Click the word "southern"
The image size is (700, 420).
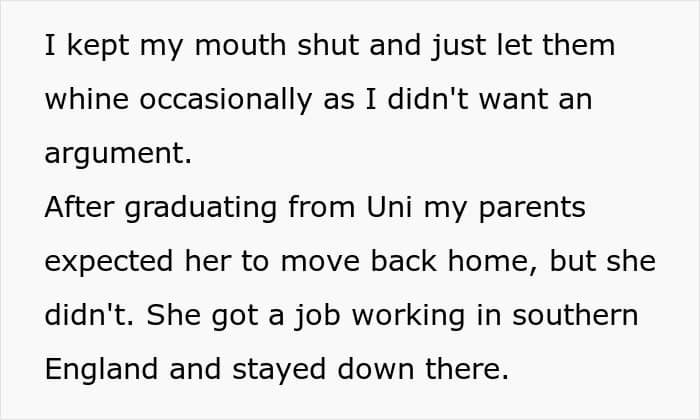click(575, 315)
